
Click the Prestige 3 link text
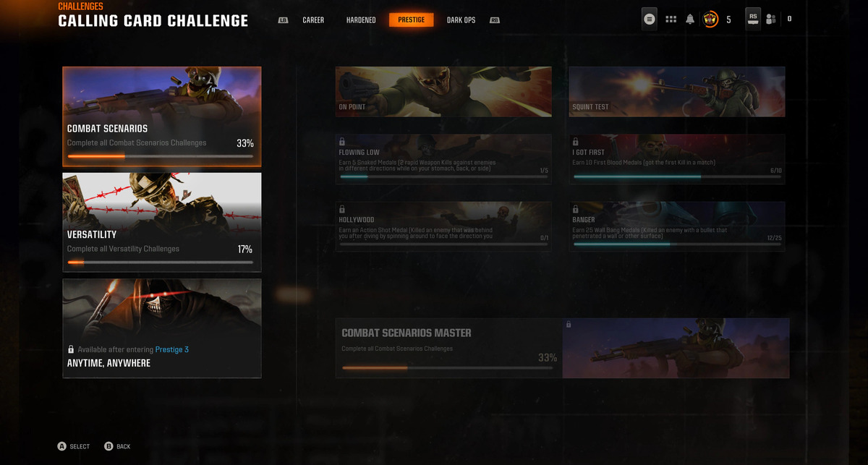click(172, 349)
